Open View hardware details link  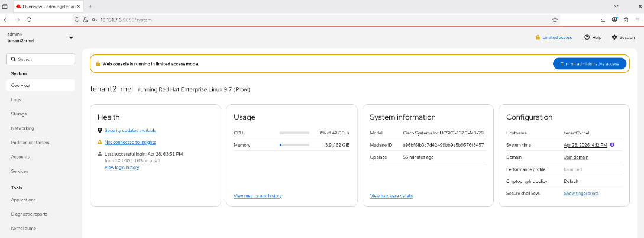coord(391,196)
